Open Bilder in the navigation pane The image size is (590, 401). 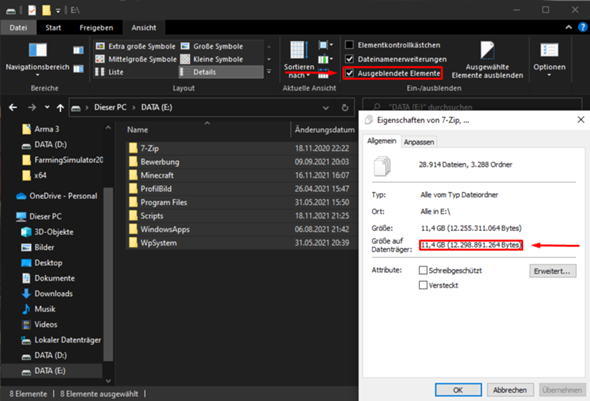pos(38,247)
